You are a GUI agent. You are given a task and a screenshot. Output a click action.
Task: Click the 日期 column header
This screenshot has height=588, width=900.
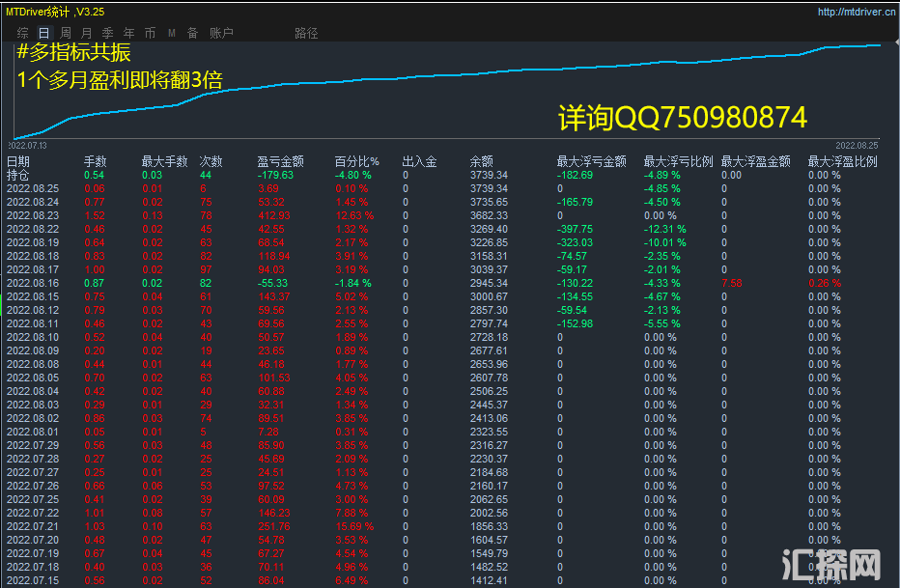pos(18,161)
